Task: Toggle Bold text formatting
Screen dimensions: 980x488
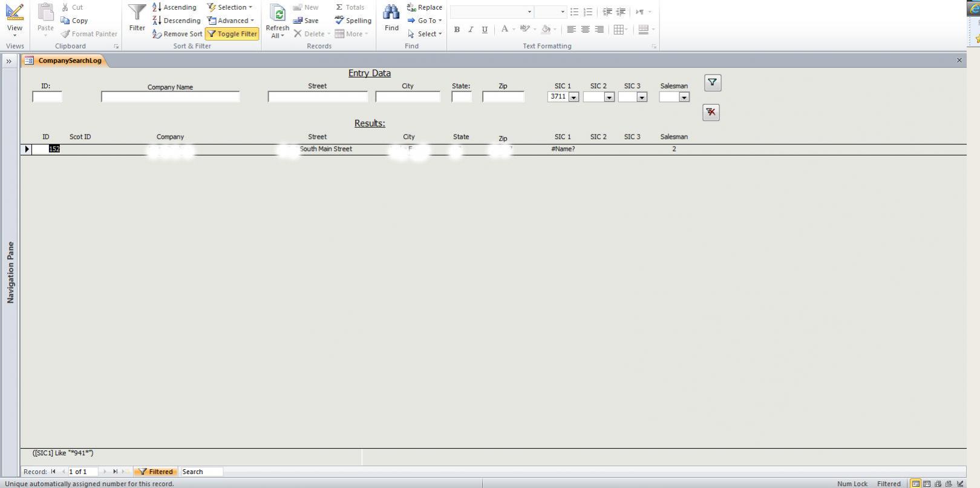Action: (457, 29)
